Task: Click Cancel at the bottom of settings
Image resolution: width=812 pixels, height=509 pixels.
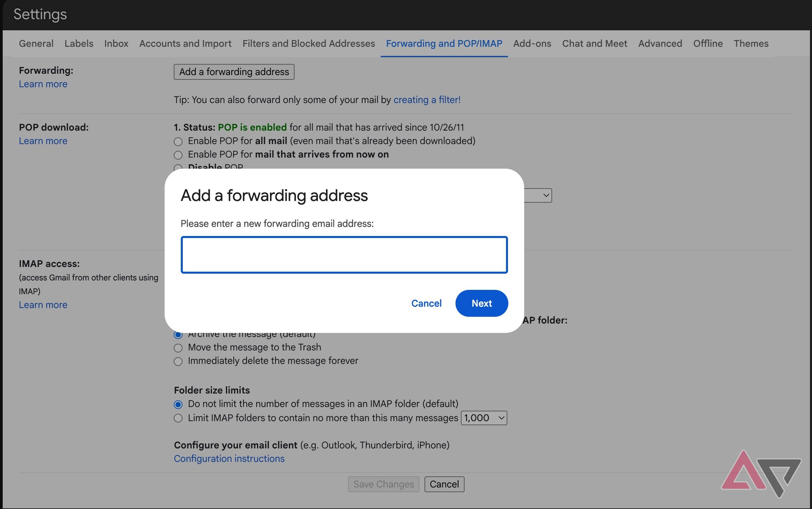Action: point(444,484)
